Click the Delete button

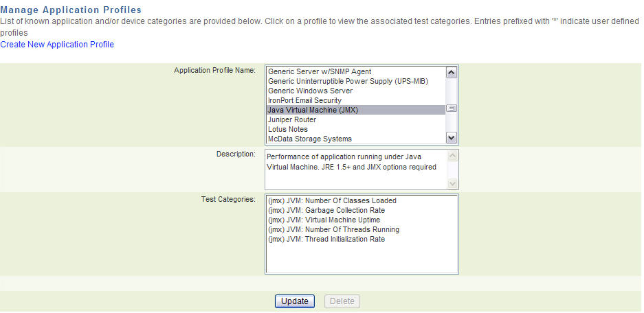click(342, 301)
